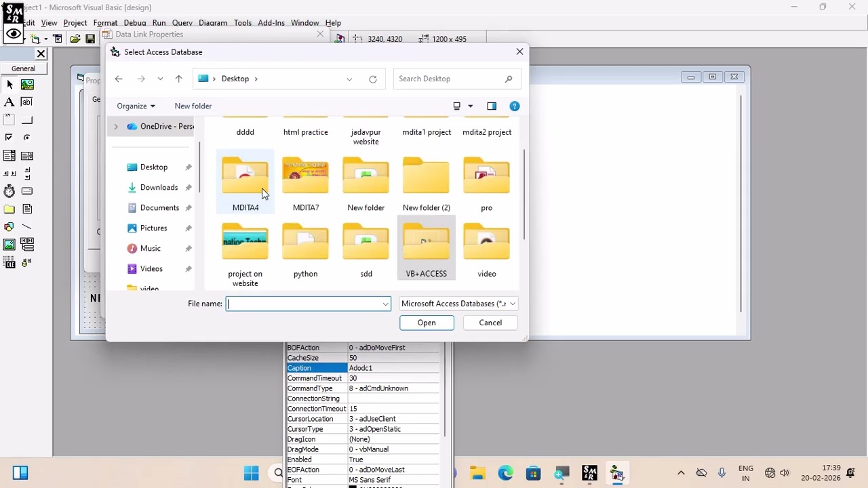868x488 pixels.
Task: Open the Organize dropdown menu
Action: (136, 106)
